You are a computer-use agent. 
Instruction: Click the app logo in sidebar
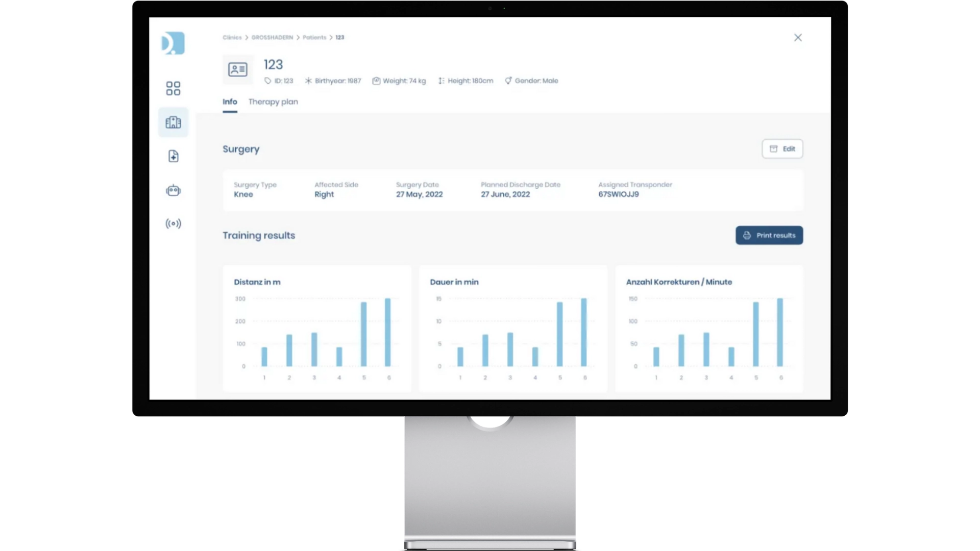click(173, 43)
